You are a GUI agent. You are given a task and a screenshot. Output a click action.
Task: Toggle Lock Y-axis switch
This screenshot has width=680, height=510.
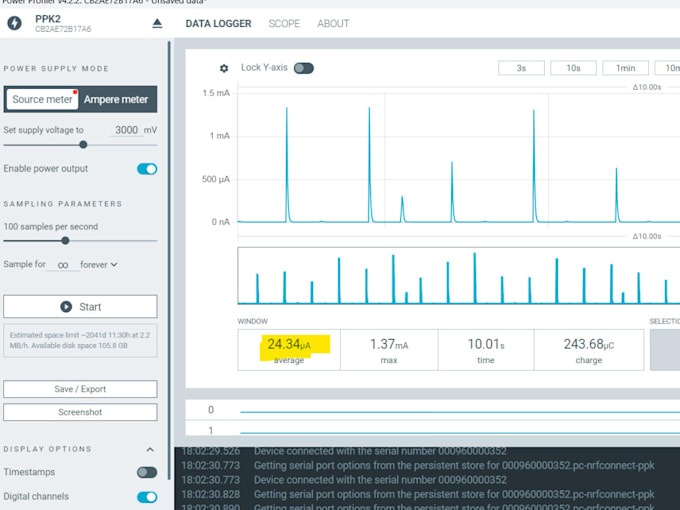point(304,68)
